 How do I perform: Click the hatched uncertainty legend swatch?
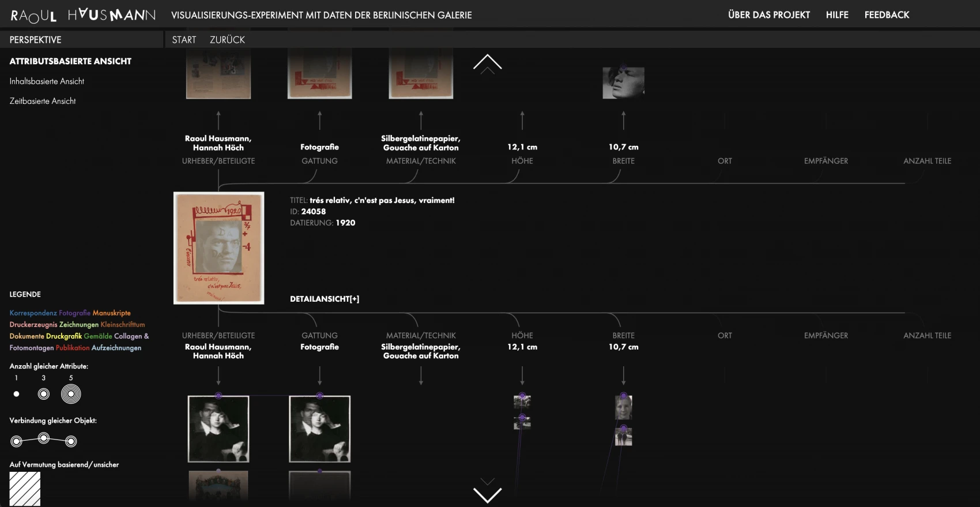pos(25,489)
